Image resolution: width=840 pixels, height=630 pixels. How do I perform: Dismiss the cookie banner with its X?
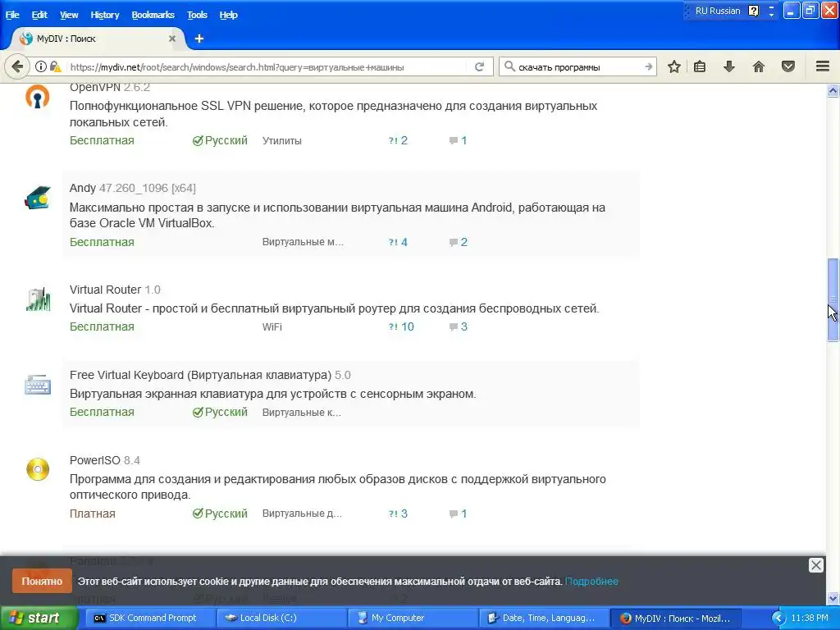tap(815, 565)
